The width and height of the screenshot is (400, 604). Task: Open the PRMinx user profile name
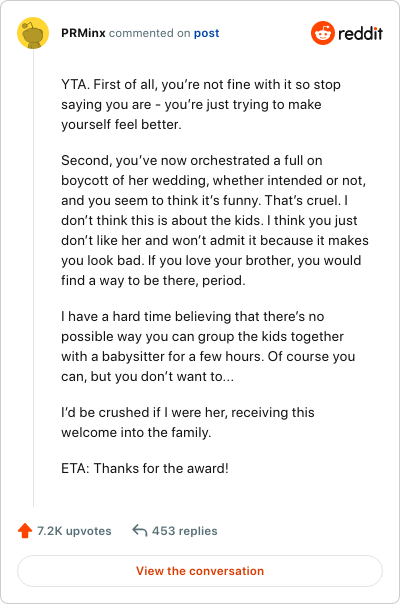83,33
